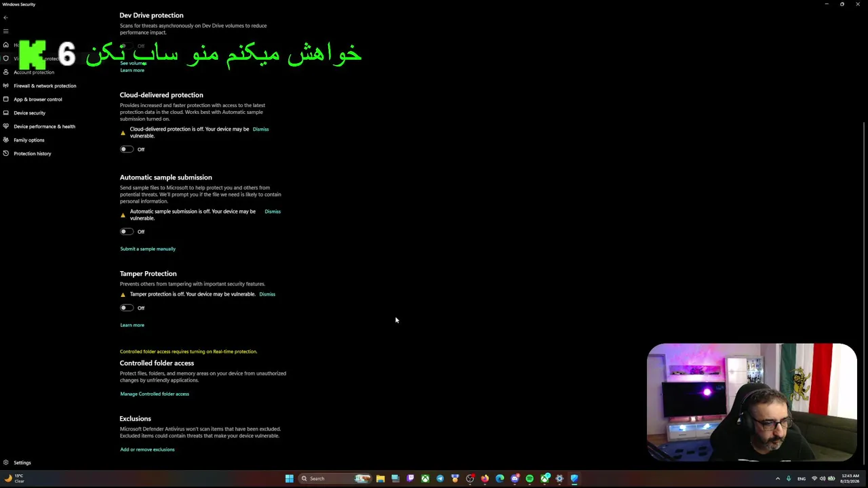Open Learn more under Dev Drive protection

132,70
